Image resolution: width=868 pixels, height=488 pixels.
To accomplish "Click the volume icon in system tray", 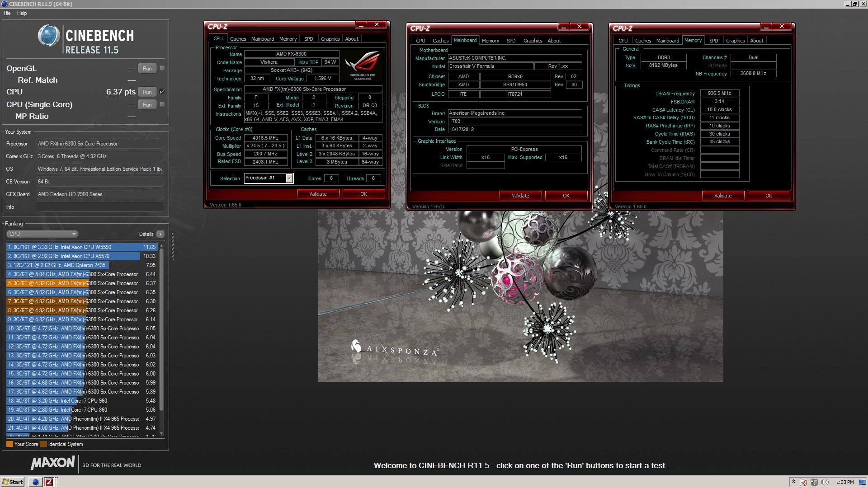I will 825,482.
